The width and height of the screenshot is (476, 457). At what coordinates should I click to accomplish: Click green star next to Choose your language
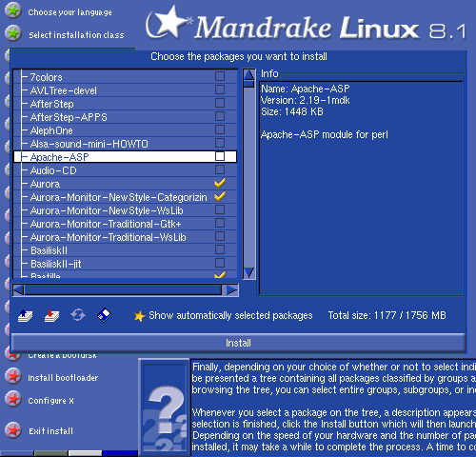pos(13,10)
